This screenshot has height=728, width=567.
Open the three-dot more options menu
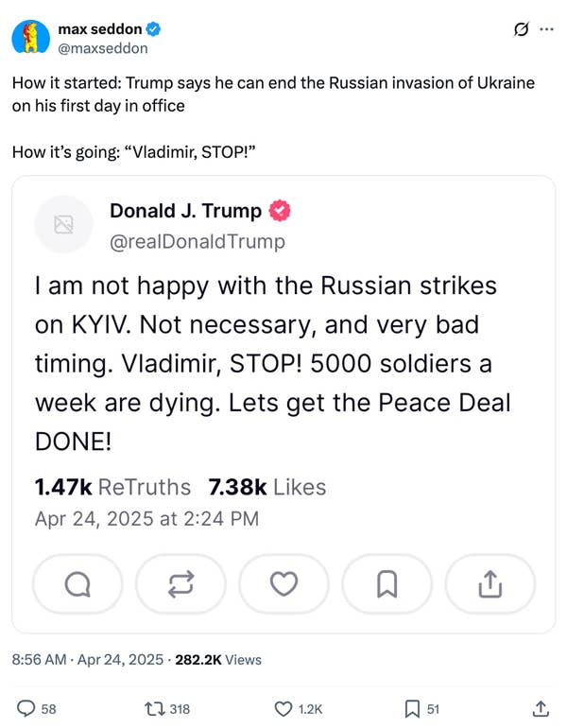[x=545, y=29]
